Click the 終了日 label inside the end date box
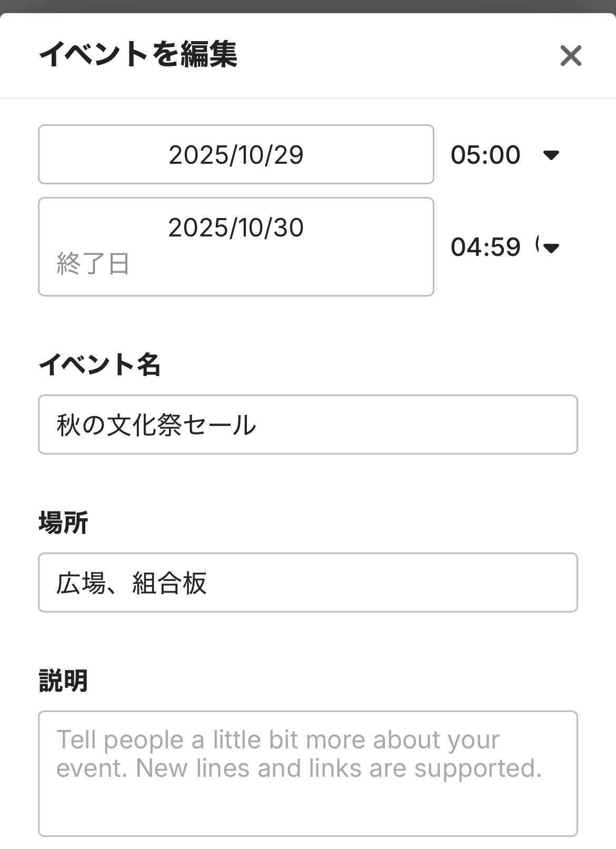 coord(93,263)
